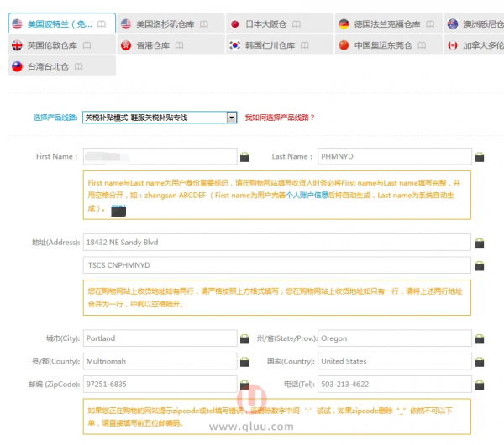Click inside the Tel input field

393,384
